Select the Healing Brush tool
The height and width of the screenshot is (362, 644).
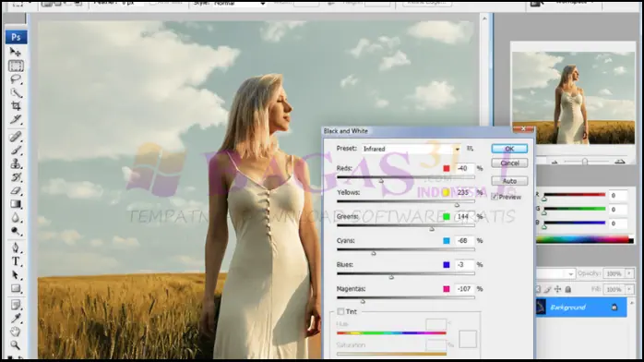point(16,137)
